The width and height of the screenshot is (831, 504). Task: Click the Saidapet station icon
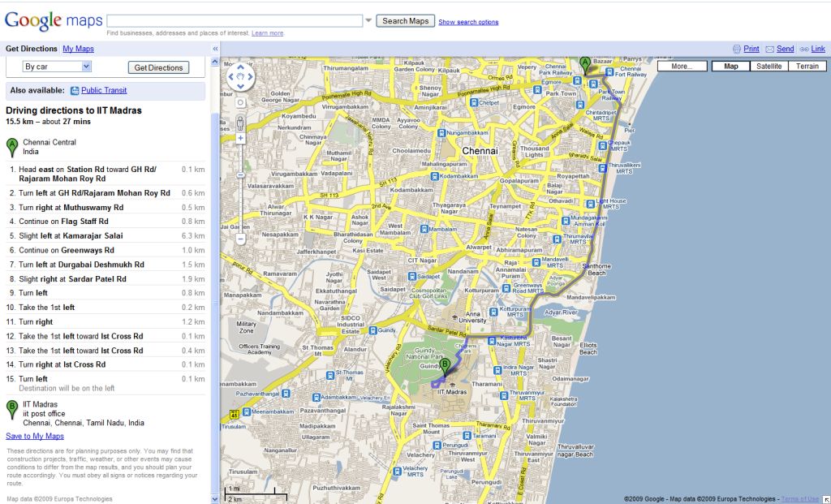[412, 276]
